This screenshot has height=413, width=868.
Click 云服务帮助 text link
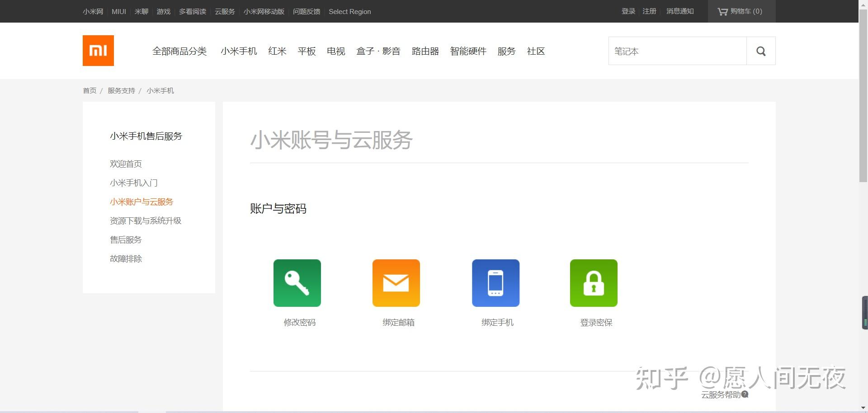pos(721,394)
